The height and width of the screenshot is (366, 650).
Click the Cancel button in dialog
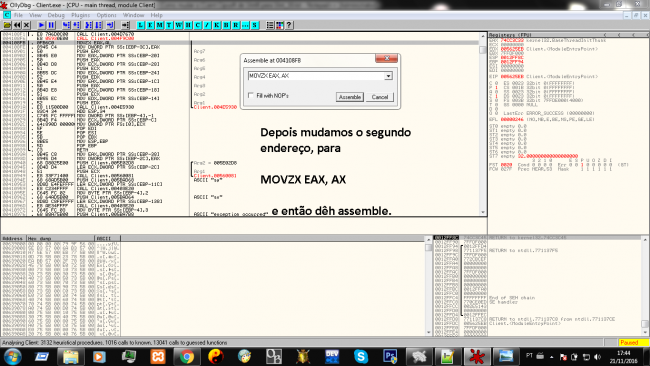380,97
